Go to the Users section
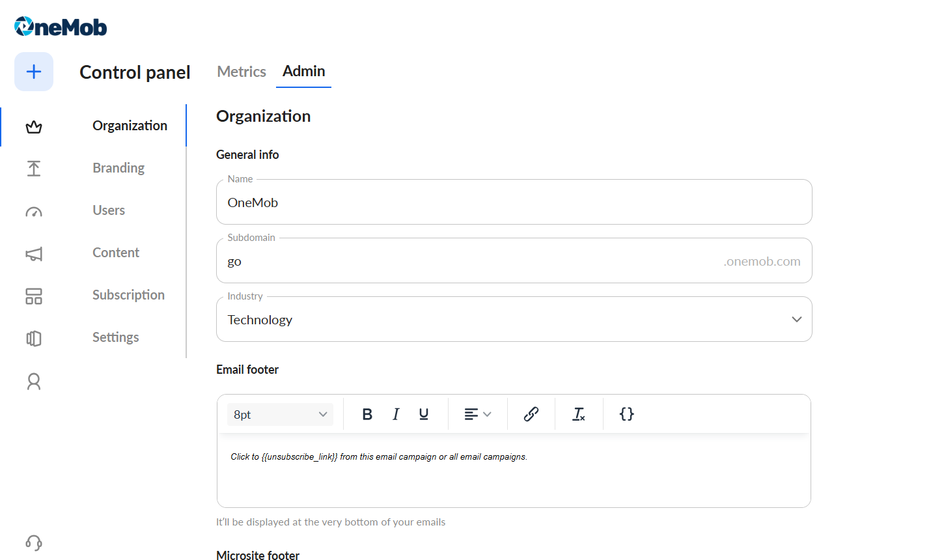 tap(109, 210)
